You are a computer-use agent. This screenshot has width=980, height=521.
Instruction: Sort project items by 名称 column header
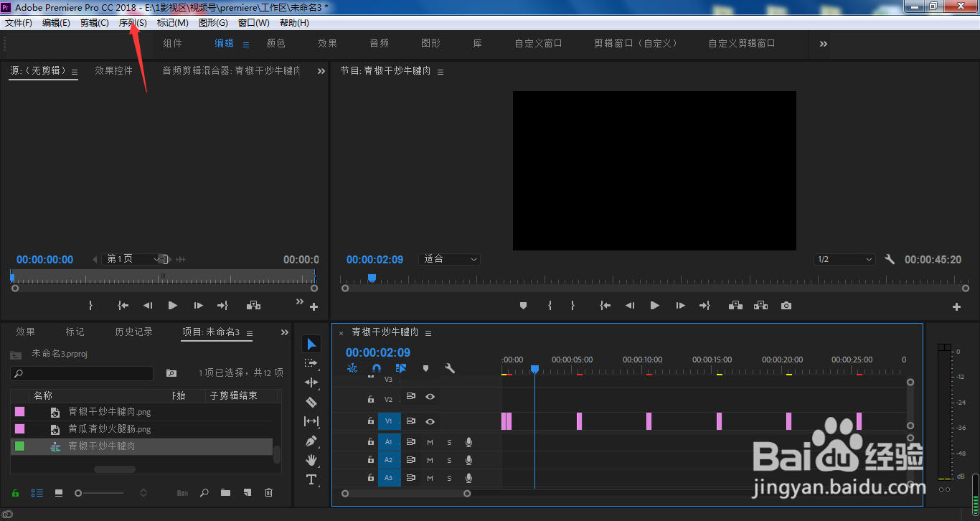(43, 395)
